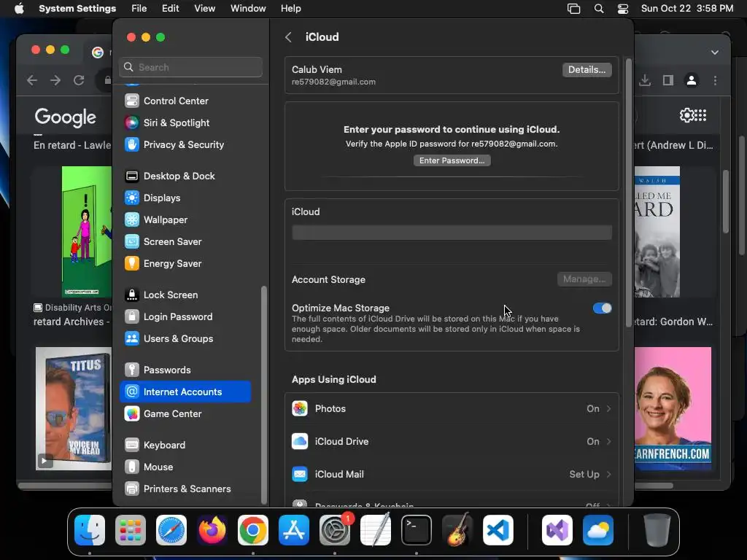Image resolution: width=747 pixels, height=560 pixels.
Task: Focus the Settings Search field
Action: tap(190, 68)
